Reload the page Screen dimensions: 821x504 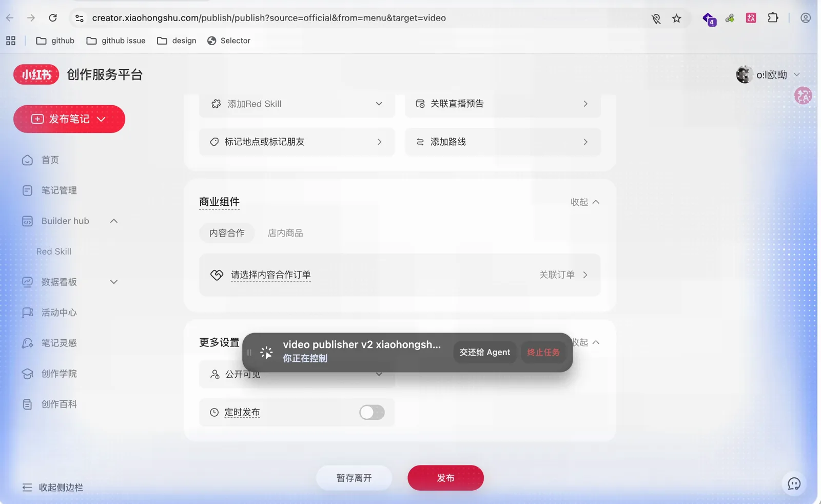pyautogui.click(x=53, y=18)
